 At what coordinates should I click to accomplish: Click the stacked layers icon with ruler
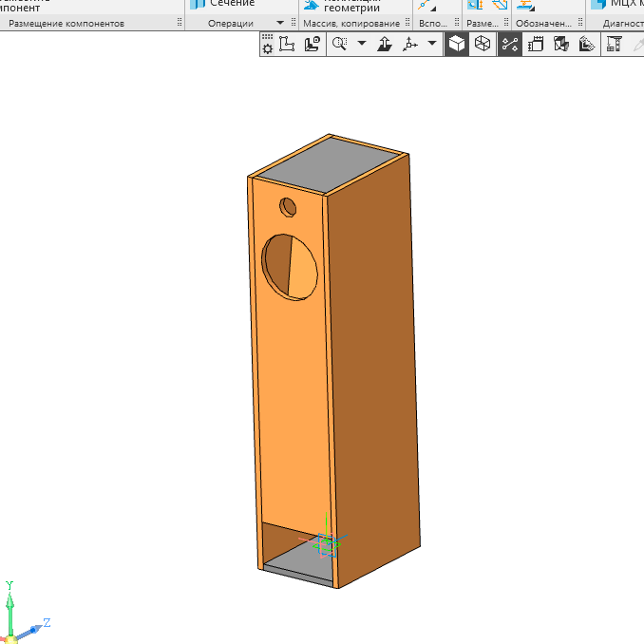tap(586, 44)
